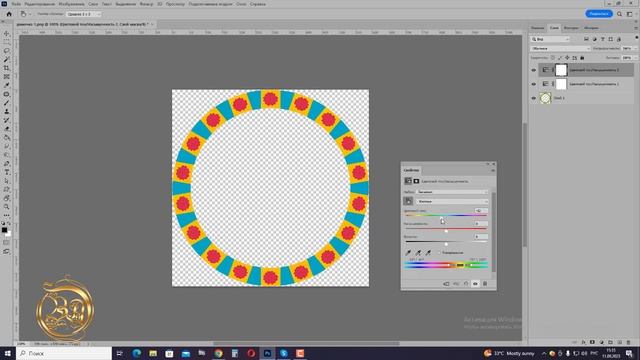
Task: Filter layers by pixel layer icon
Action: coord(586,39)
